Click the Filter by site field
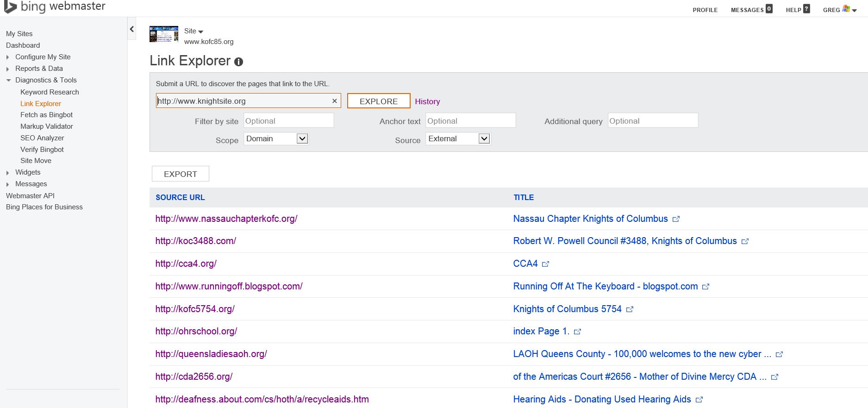This screenshot has width=868, height=408. point(288,121)
